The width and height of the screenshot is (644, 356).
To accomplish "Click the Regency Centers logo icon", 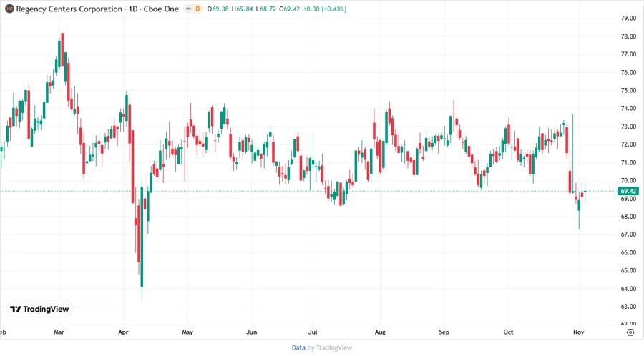I will pyautogui.click(x=9, y=9).
